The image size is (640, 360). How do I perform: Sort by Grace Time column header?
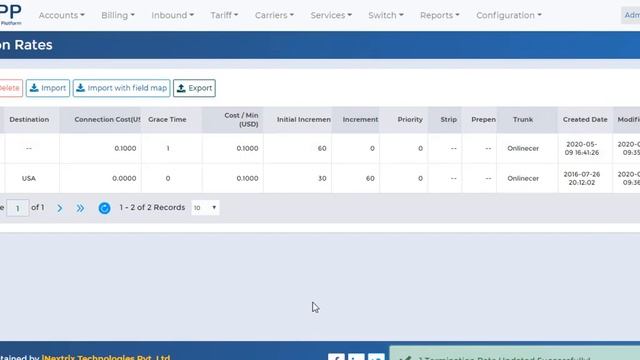pyautogui.click(x=167, y=120)
